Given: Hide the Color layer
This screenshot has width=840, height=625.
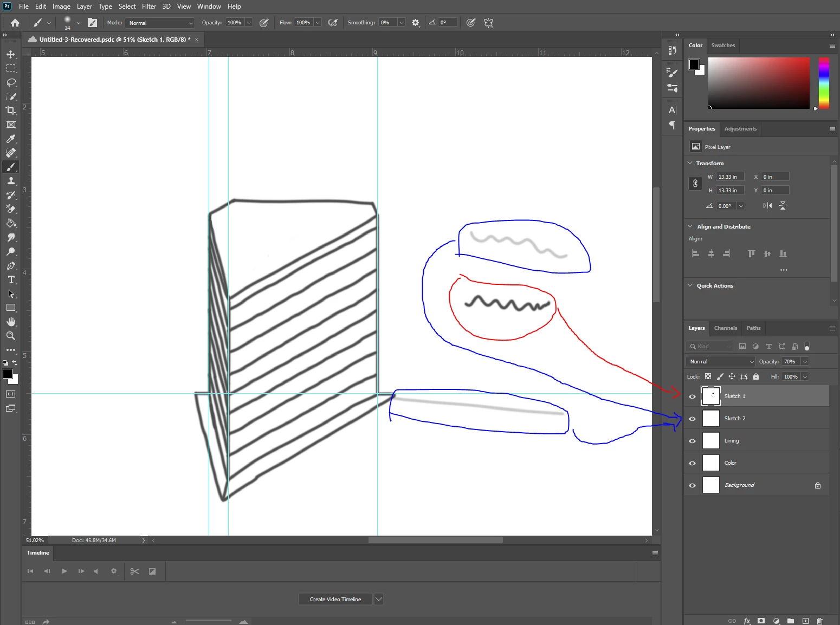Looking at the screenshot, I should [x=692, y=463].
